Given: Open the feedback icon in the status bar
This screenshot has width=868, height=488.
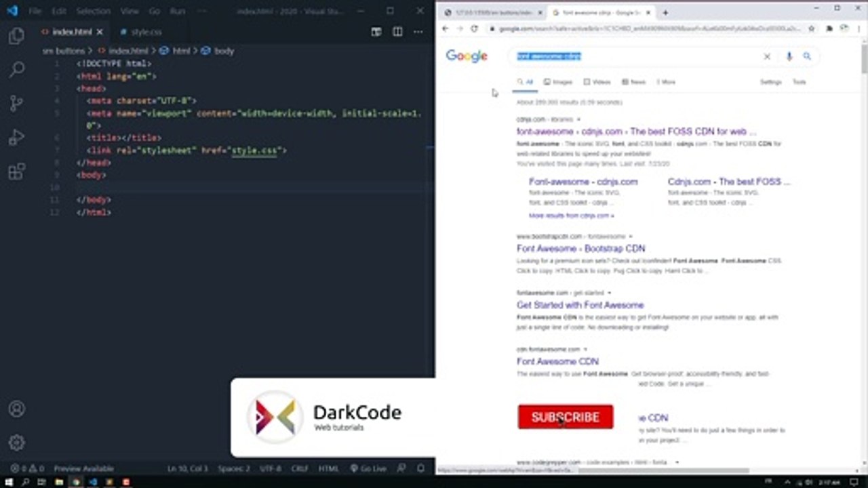Looking at the screenshot, I should coord(402,468).
